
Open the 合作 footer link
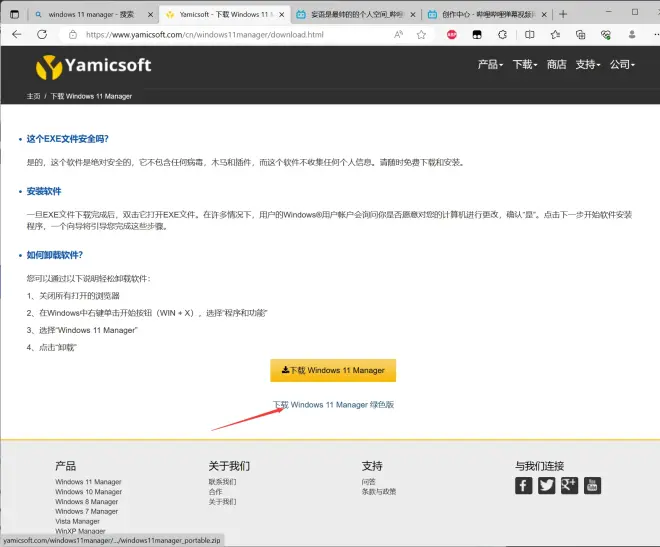click(x=216, y=491)
